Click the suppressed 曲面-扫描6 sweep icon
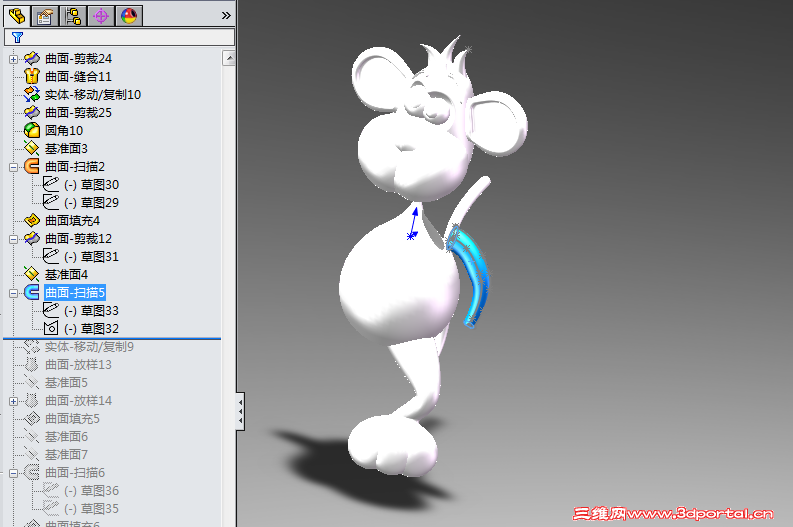Screen dimensions: 793x527 (x=31, y=472)
